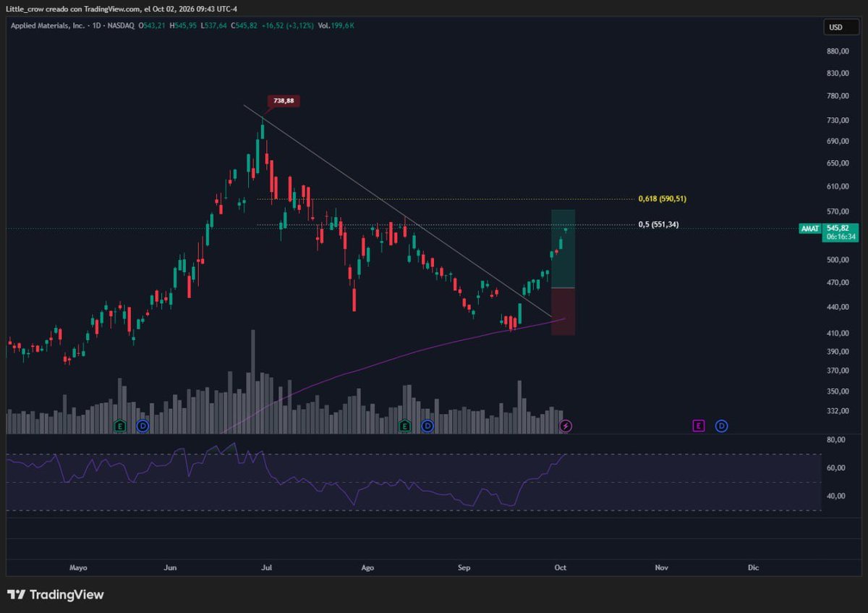Click the Jun label on the time axis
Screen dimensions: 868x613
[171, 568]
